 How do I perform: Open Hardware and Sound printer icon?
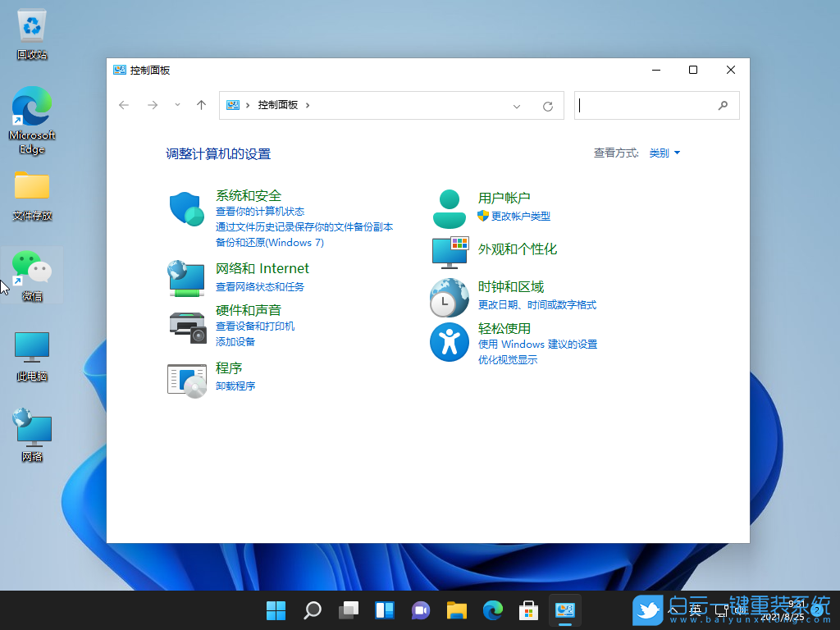click(x=187, y=326)
